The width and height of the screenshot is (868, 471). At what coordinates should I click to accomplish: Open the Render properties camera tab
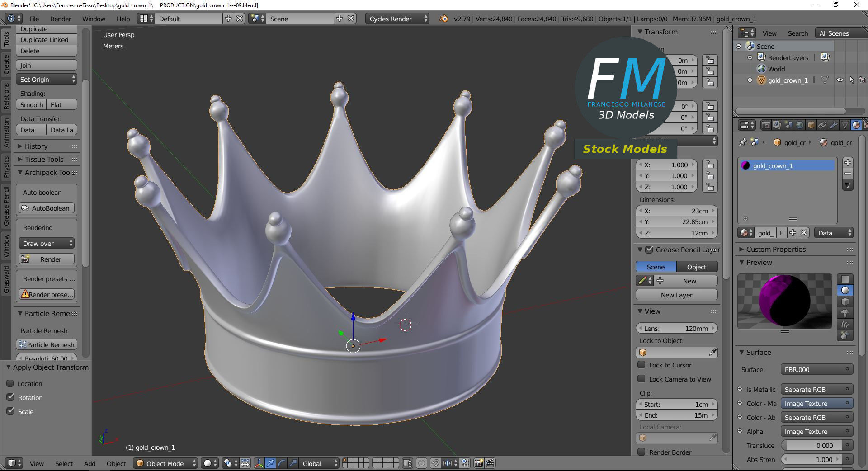click(x=766, y=125)
